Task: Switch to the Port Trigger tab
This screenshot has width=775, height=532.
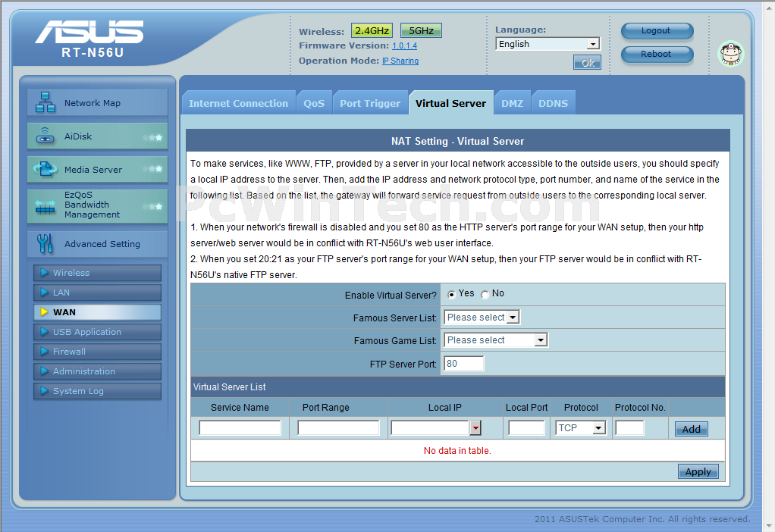Action: click(x=370, y=103)
